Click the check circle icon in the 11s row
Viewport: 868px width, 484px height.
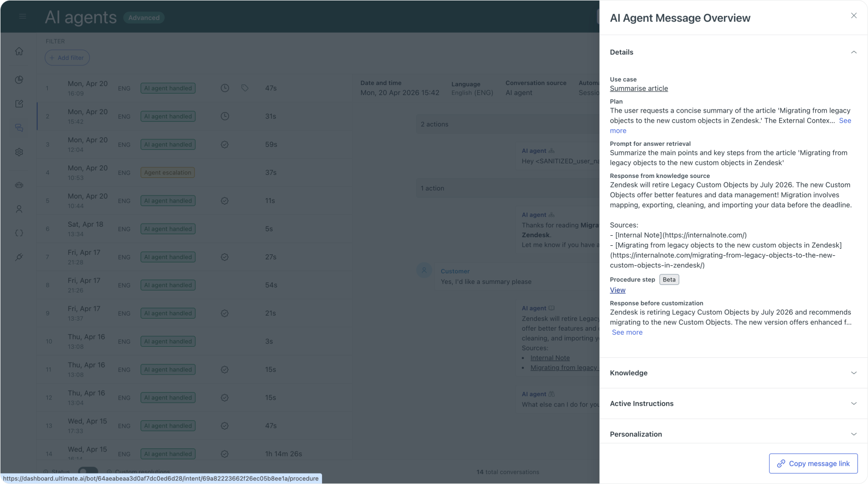tap(225, 201)
